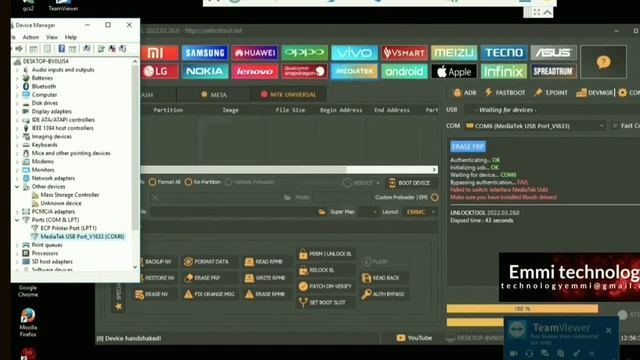Toggle the Reboot option
Image resolution: width=640 pixels, height=360 pixels.
[361, 183]
